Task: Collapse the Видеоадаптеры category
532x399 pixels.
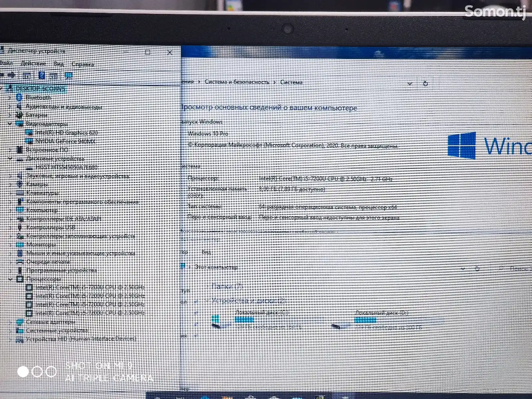Action: point(10,123)
